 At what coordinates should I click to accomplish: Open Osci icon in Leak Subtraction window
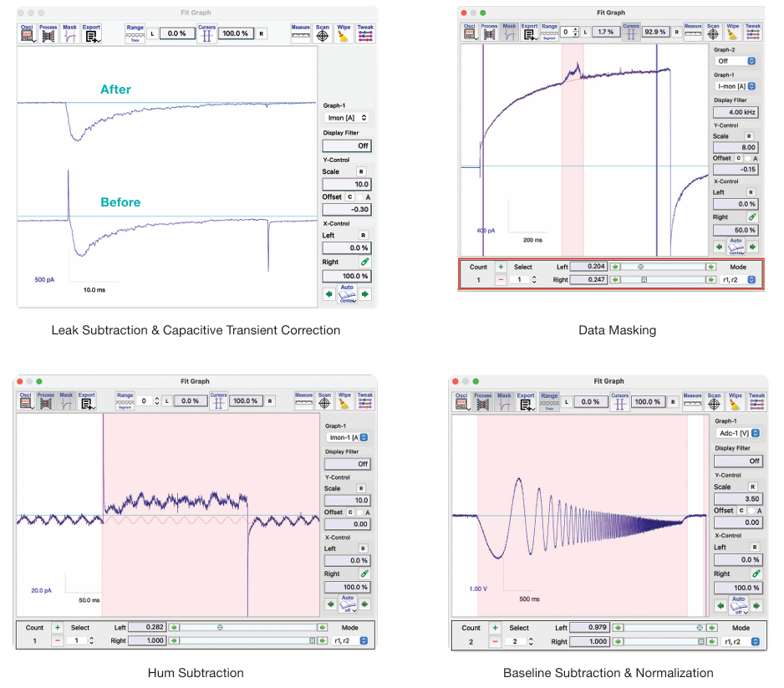(x=27, y=33)
